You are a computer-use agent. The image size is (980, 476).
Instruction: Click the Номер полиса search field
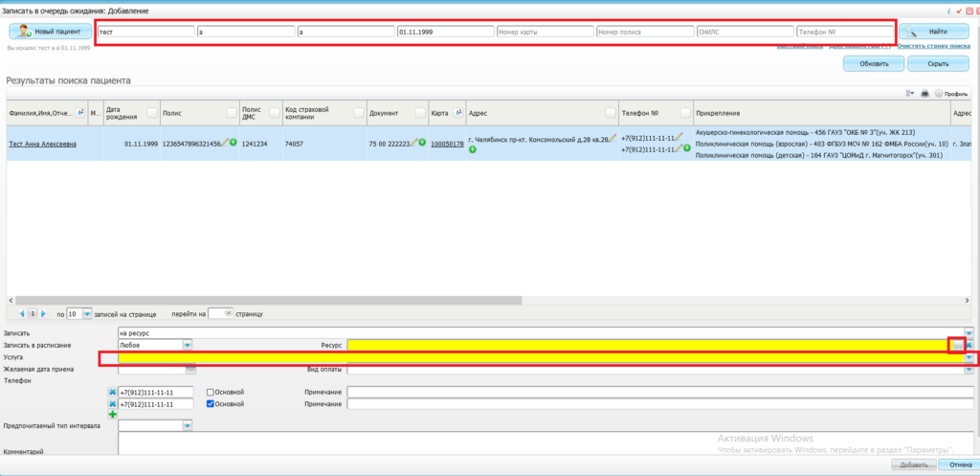click(645, 32)
